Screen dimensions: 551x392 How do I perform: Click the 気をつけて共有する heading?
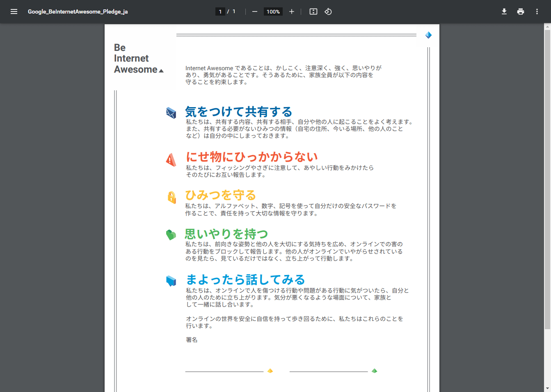pos(239,112)
